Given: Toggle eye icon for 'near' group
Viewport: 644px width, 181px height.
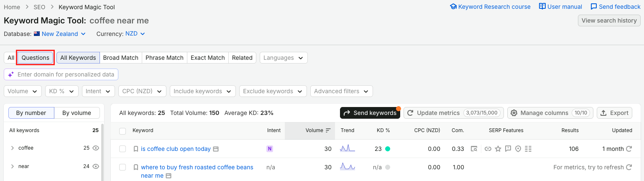Looking at the screenshot, I should point(96,166).
